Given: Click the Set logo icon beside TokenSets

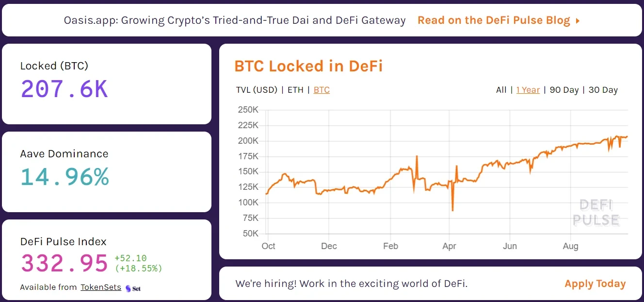Looking at the screenshot, I should pos(133,288).
